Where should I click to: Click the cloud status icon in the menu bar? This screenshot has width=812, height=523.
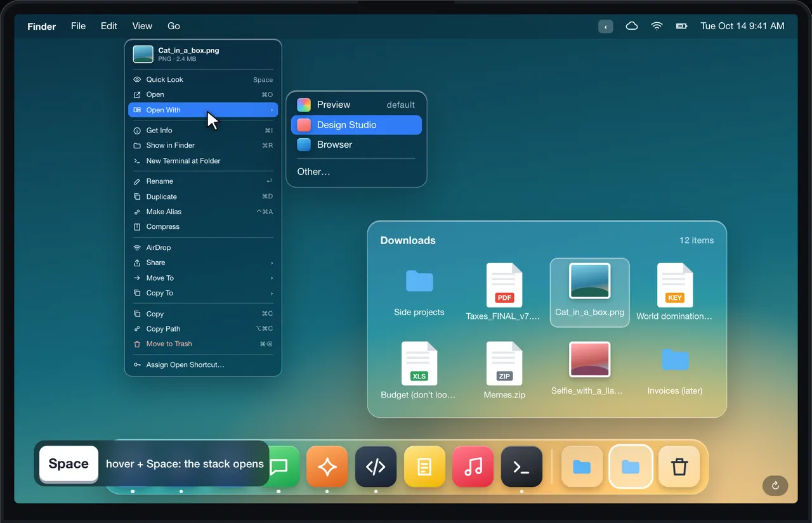pyautogui.click(x=632, y=26)
